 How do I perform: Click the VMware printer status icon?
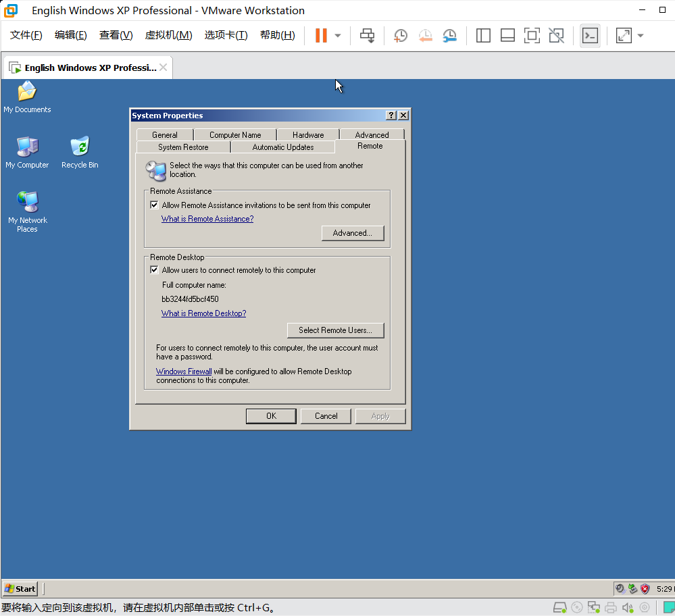(x=610, y=607)
